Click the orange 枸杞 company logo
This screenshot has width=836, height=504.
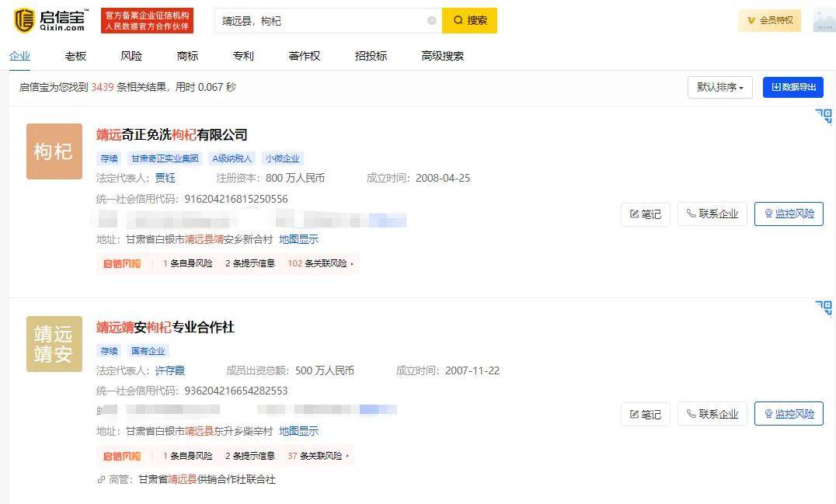[54, 151]
